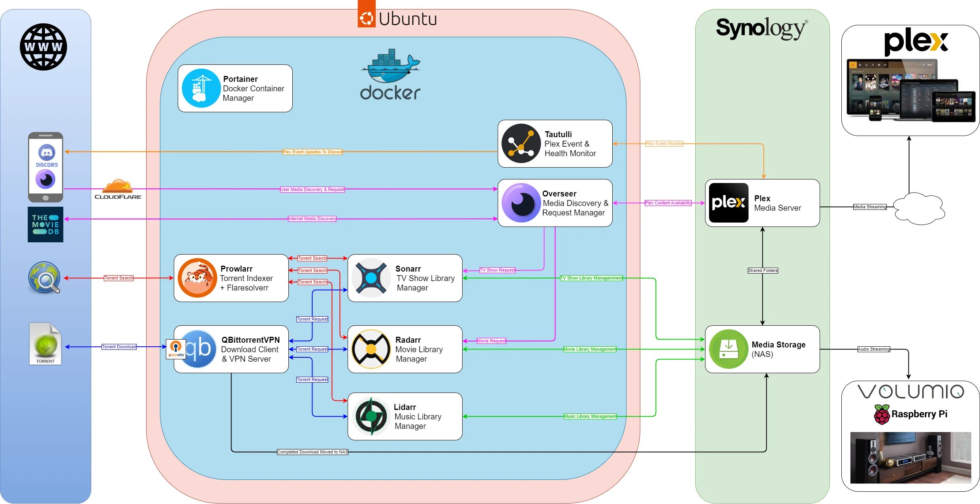Click the 'Plex Event Updates To Discord' label
The height and width of the screenshot is (504, 980).
coord(312,152)
